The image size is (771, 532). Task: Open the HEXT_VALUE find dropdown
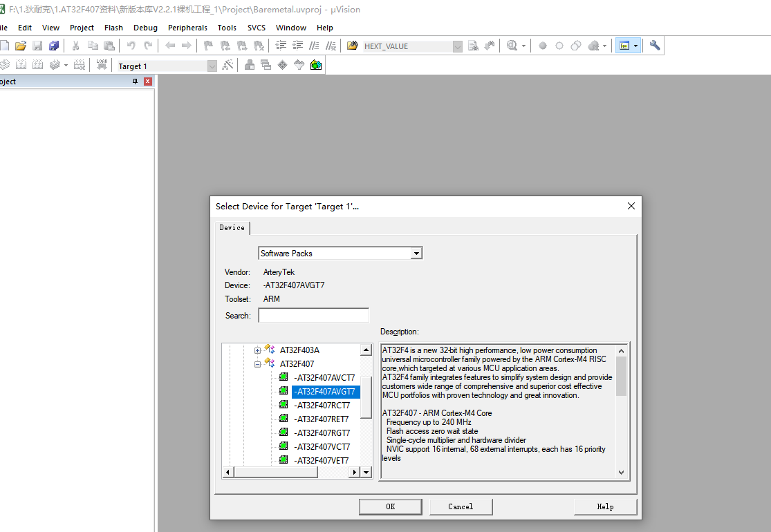[457, 46]
